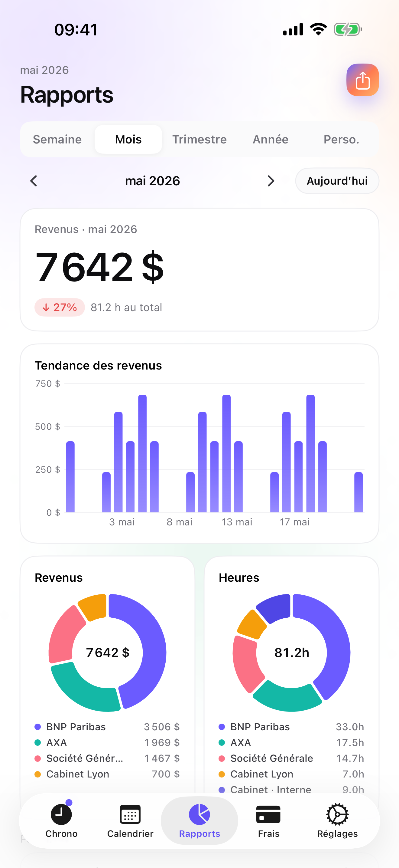
Task: Tap the 27% decrease badge
Action: pyautogui.click(x=60, y=307)
